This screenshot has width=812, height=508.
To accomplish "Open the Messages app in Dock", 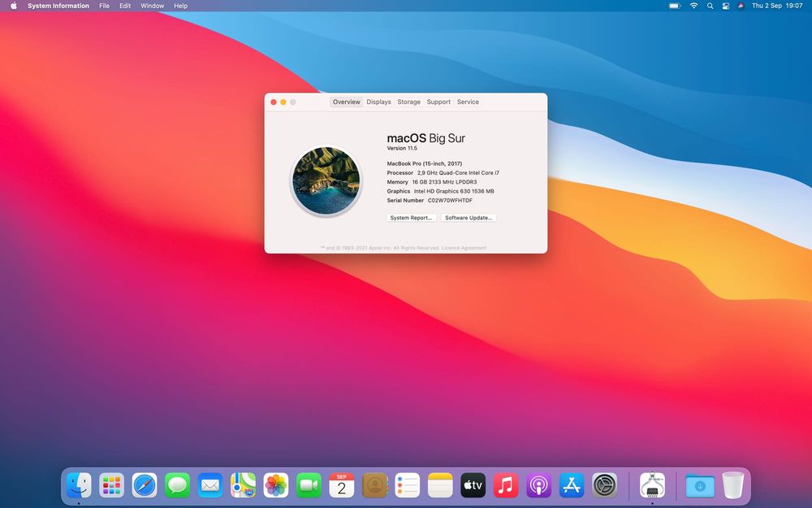I will point(177,486).
